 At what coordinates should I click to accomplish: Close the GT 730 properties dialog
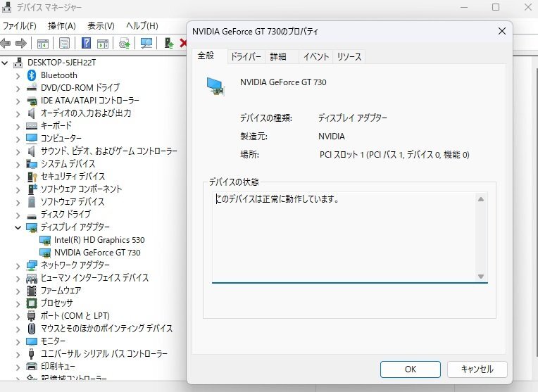(x=502, y=31)
